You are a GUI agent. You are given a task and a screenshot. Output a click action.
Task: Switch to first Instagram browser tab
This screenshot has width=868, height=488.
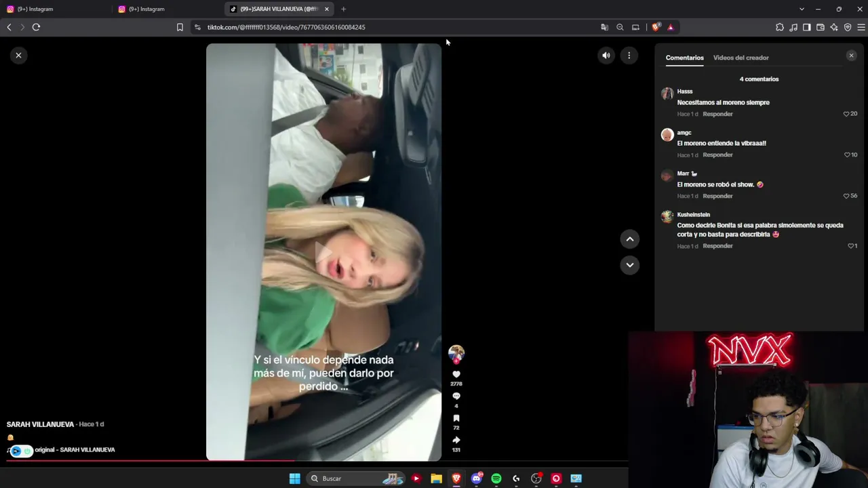[x=56, y=9]
